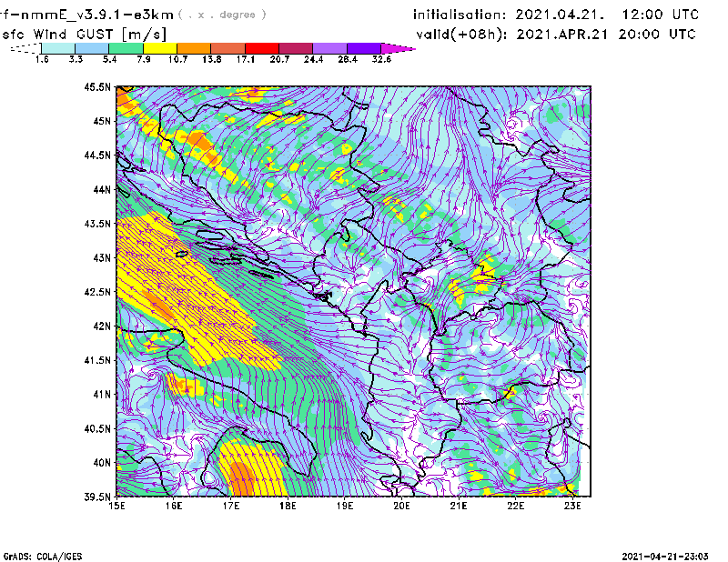Click the 42.5N latitude label
This screenshot has height=562, width=728.
[x=97, y=292]
